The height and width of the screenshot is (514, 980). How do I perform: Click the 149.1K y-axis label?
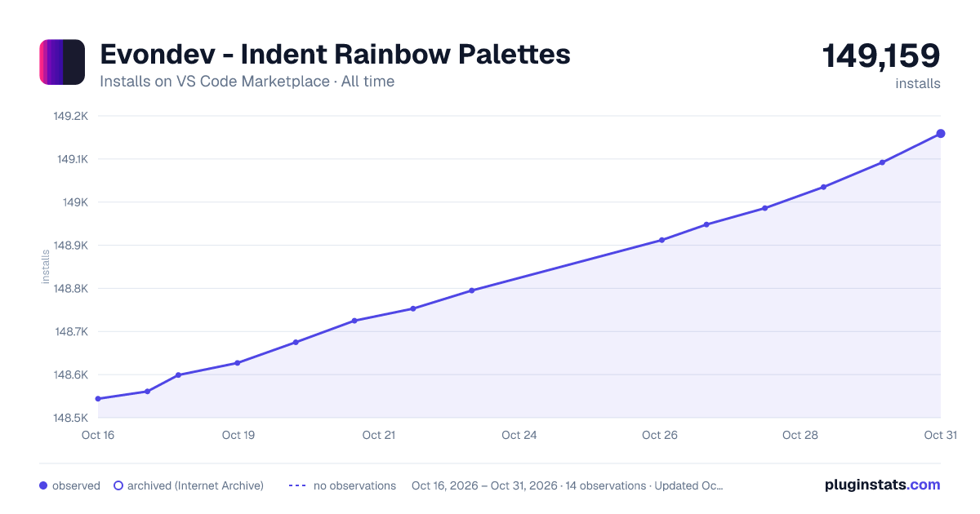pyautogui.click(x=72, y=159)
